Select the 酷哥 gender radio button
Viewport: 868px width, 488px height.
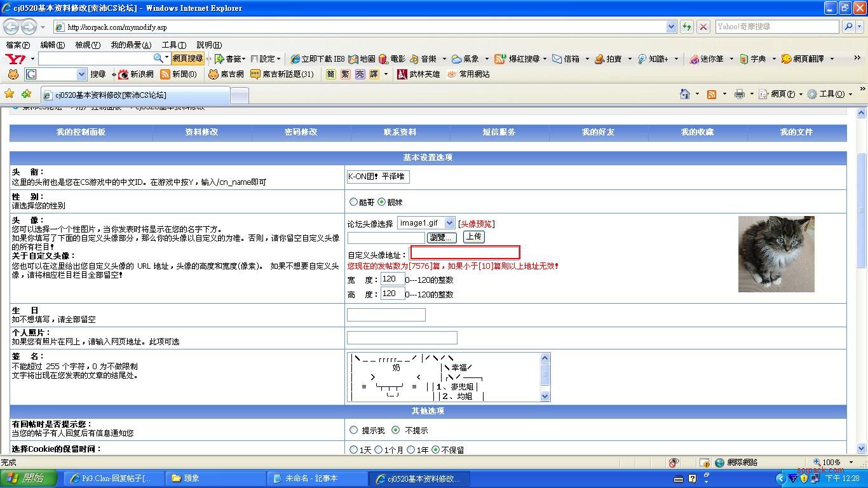pos(353,202)
